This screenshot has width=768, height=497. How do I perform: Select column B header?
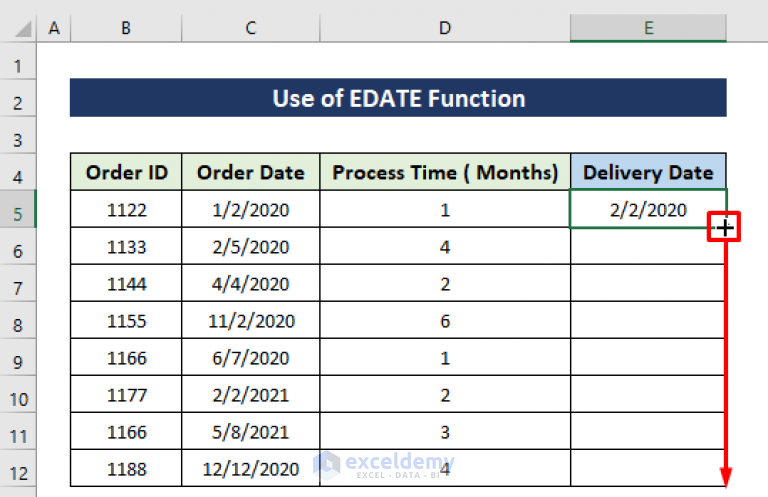pos(126,28)
